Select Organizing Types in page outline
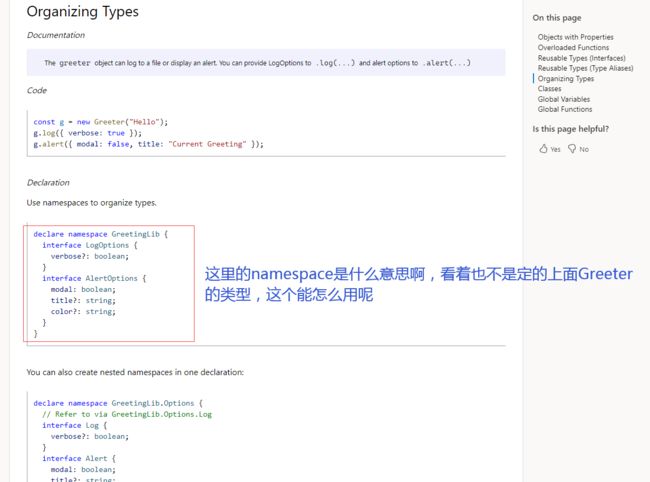This screenshot has height=482, width=650. [x=566, y=78]
